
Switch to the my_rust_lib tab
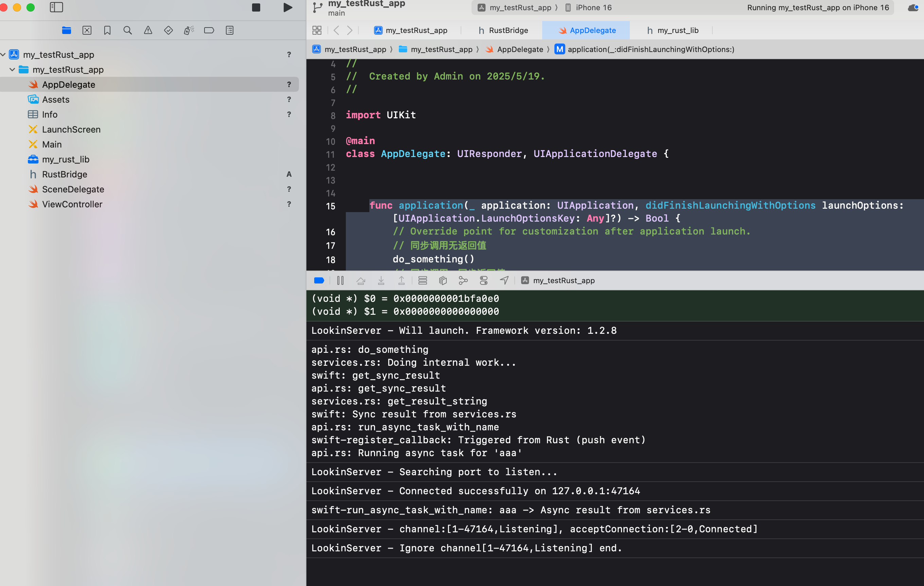[x=672, y=30]
